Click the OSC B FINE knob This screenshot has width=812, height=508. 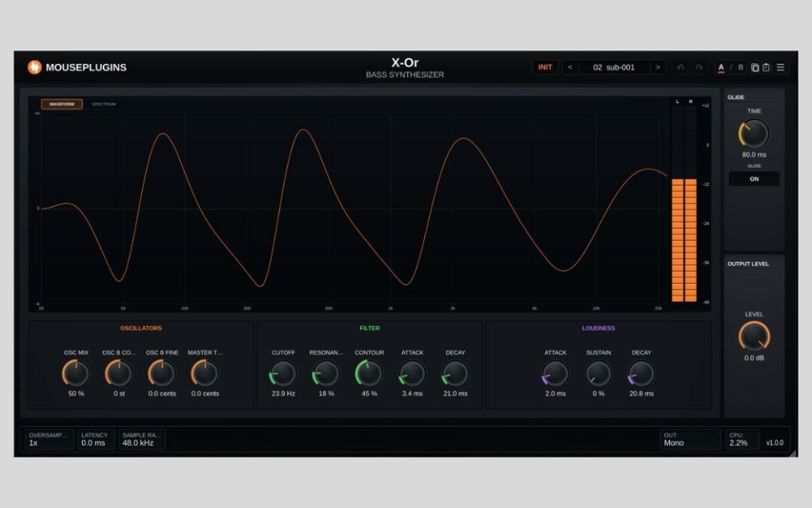coord(162,373)
